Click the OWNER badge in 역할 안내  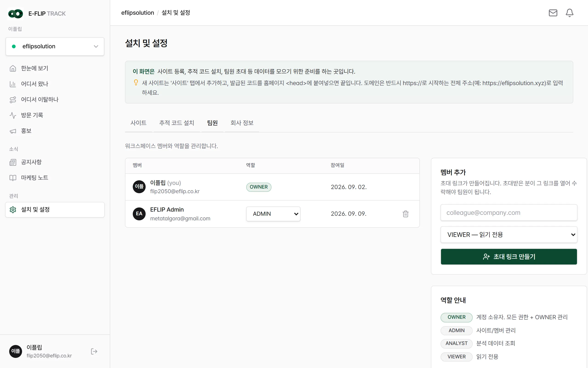pos(456,317)
